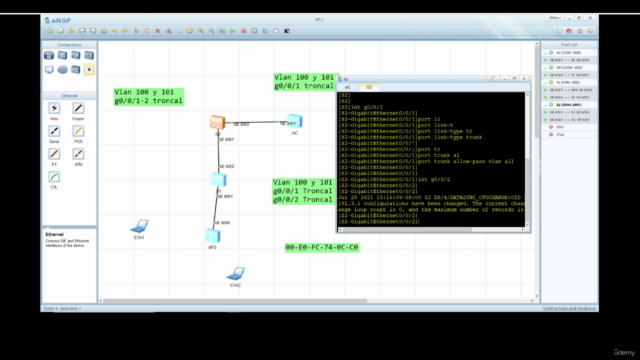
Task: Click the black open-CLI toolbar icon
Action: pyautogui.click(x=287, y=31)
